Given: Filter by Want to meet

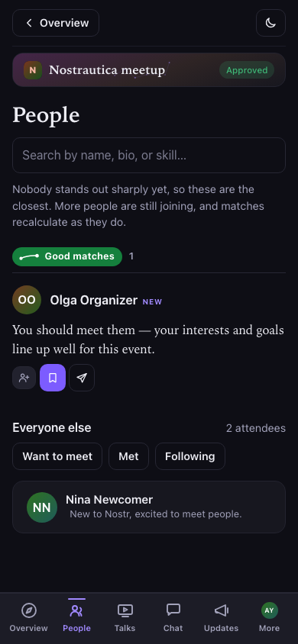Looking at the screenshot, I should coord(57,456).
